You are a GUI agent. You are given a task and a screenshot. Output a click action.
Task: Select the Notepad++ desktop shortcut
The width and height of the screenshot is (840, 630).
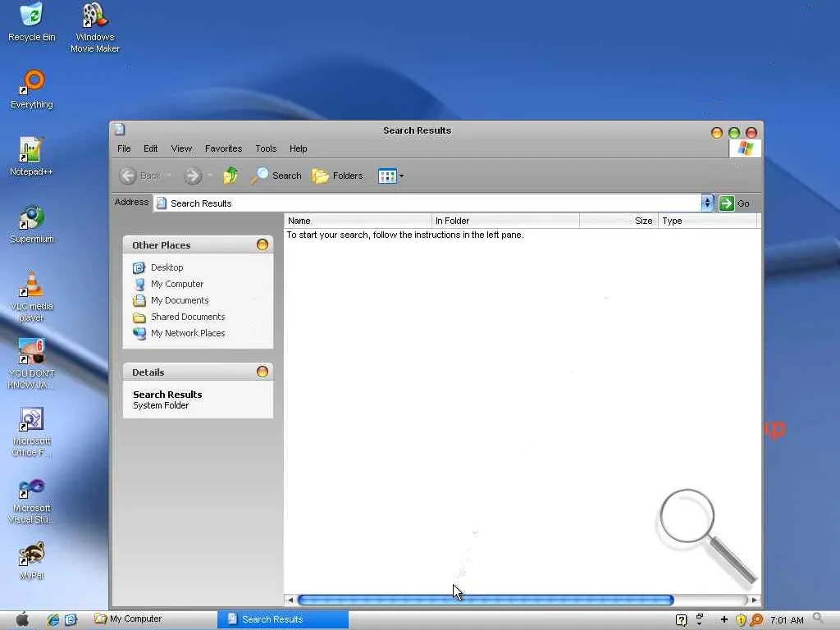(x=31, y=157)
